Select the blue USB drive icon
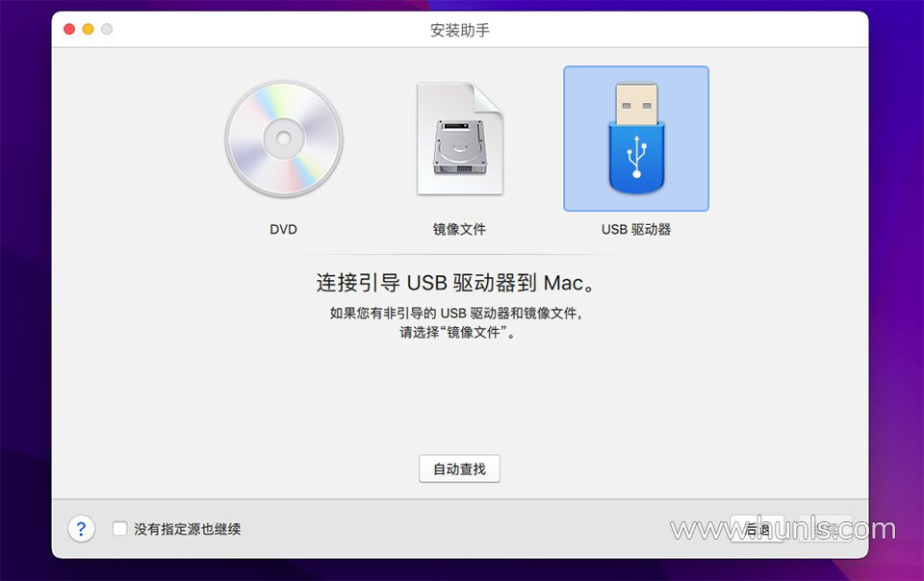This screenshot has height=581, width=924. (636, 139)
